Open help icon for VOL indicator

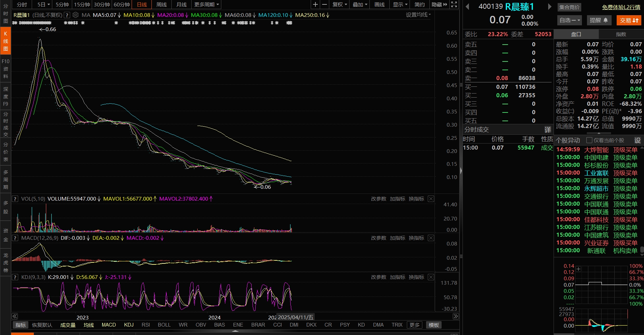[15, 199]
